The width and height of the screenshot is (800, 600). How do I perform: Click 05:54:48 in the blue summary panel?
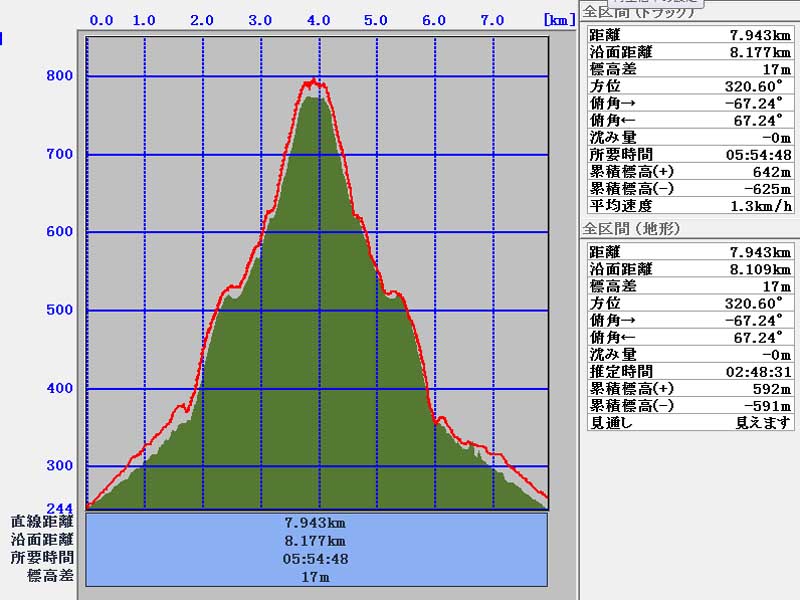316,559
